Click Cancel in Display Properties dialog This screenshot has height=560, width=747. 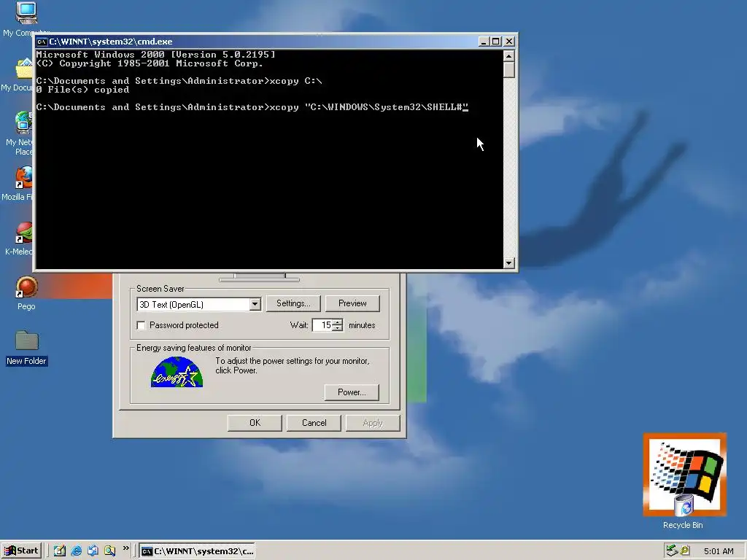coord(314,423)
